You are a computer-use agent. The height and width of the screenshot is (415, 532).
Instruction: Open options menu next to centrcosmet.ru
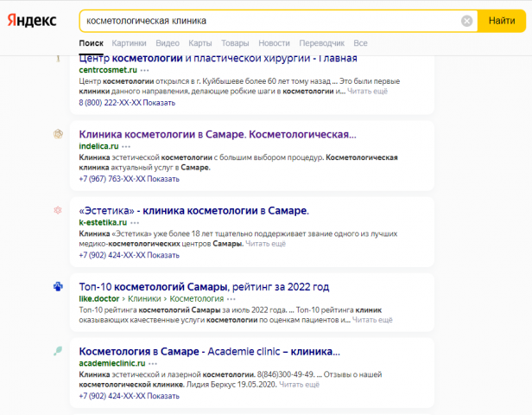[x=144, y=70]
